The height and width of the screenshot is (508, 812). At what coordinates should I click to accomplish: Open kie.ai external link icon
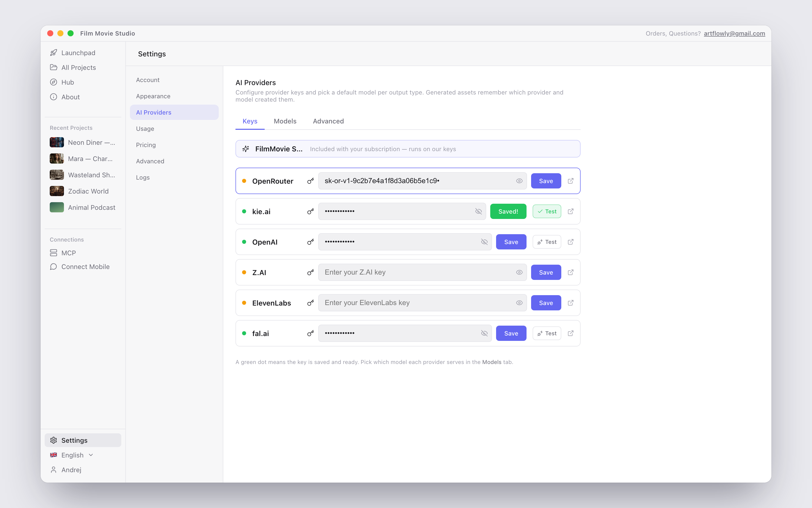570,211
